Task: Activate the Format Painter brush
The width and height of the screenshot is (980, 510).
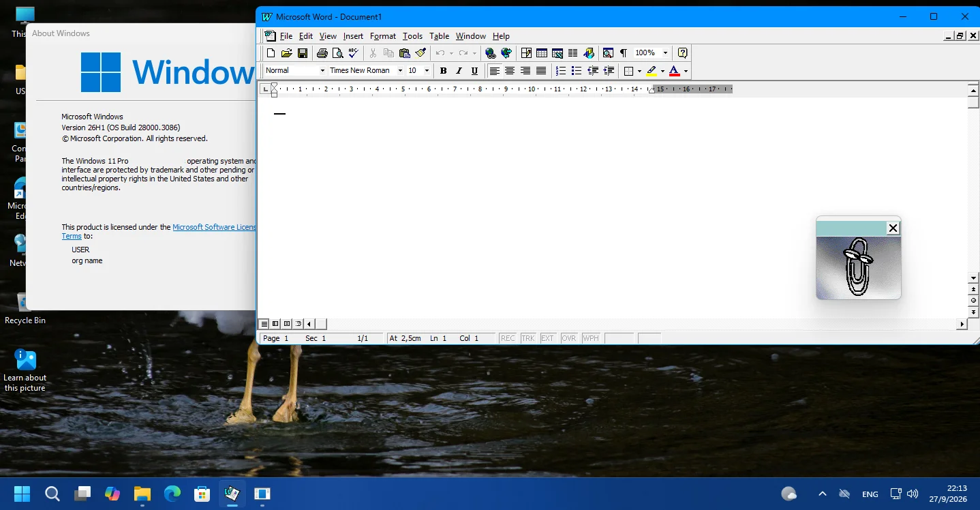Action: click(420, 53)
